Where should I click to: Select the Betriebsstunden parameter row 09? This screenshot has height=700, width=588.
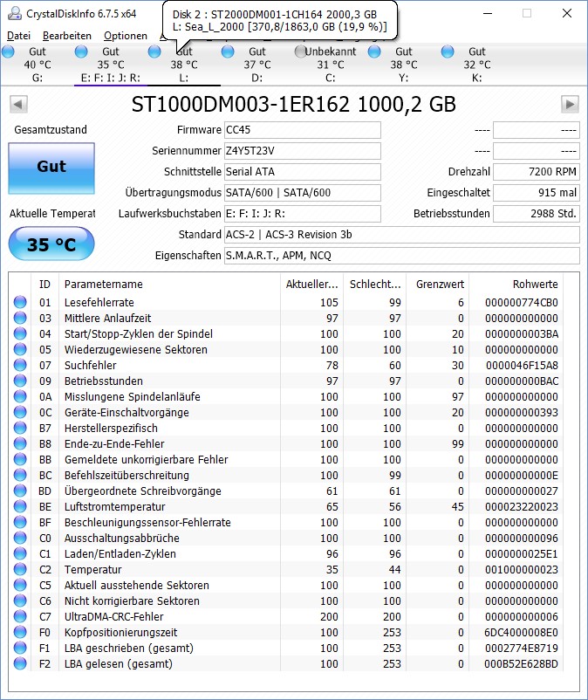288,381
